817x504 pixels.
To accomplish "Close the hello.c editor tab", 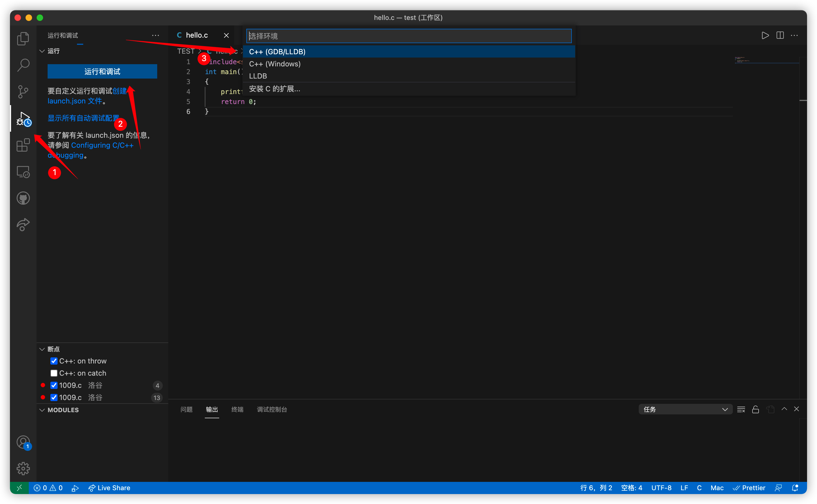I will tap(226, 35).
